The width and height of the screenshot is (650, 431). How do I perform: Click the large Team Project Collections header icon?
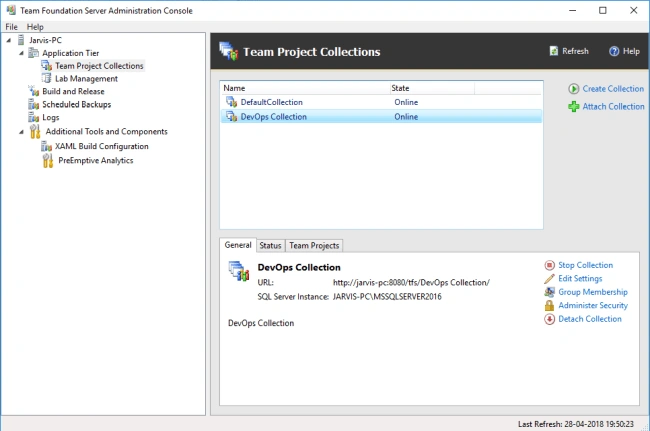[228, 51]
